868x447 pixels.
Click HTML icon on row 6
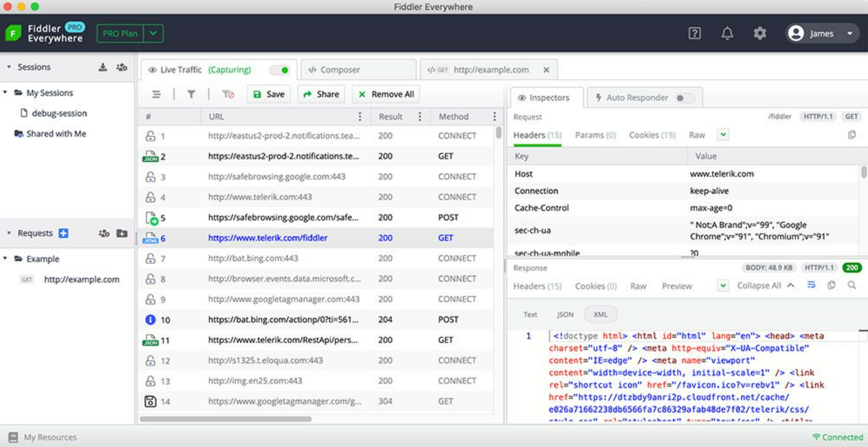(150, 238)
